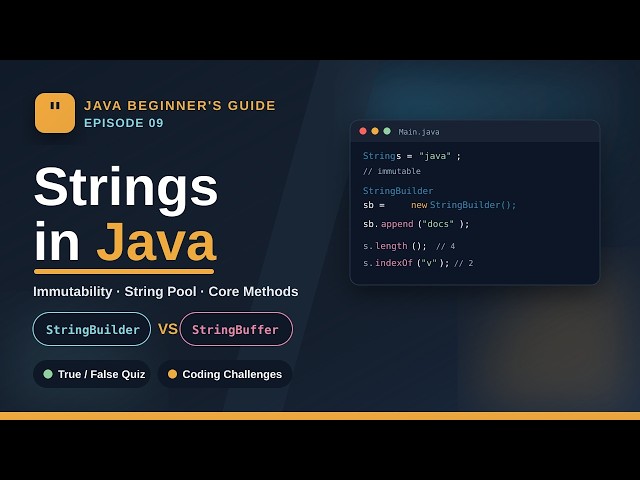Click the large orange word Java
This screenshot has width=640, height=480.
coord(156,242)
